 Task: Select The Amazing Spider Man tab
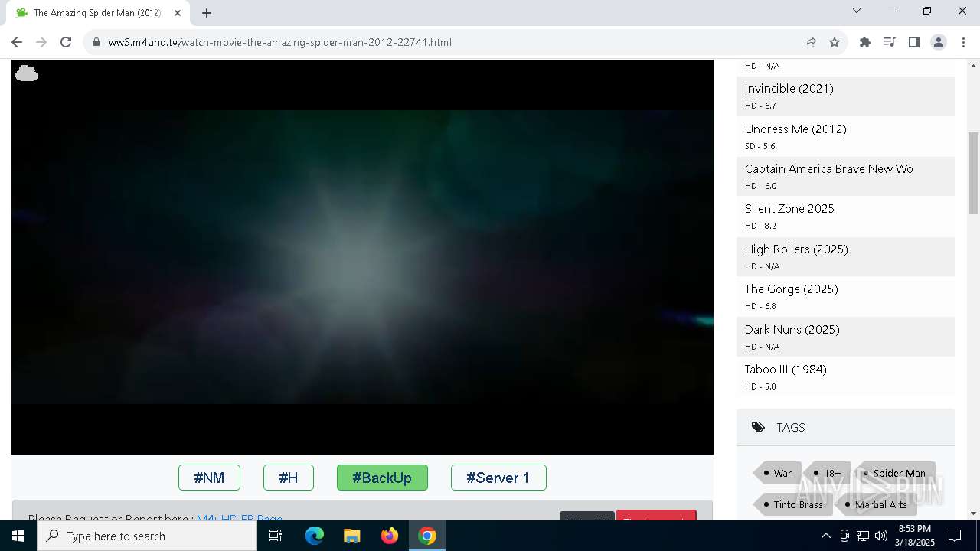pos(96,13)
